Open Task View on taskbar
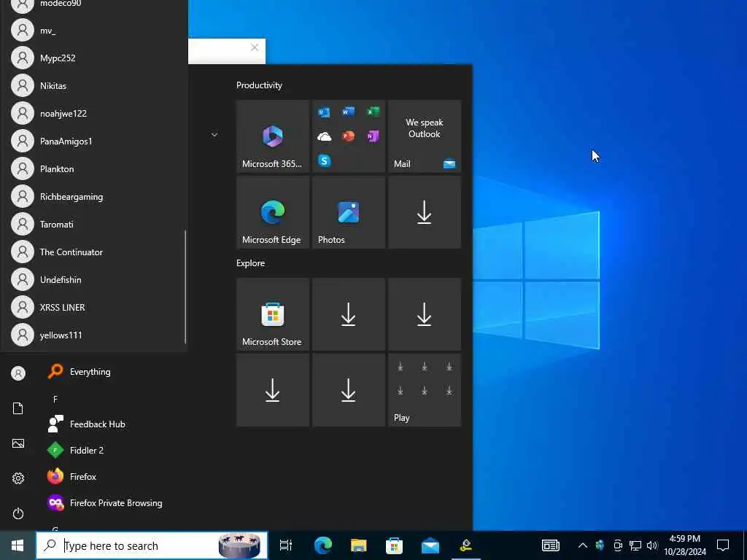This screenshot has width=747, height=560. click(x=286, y=545)
